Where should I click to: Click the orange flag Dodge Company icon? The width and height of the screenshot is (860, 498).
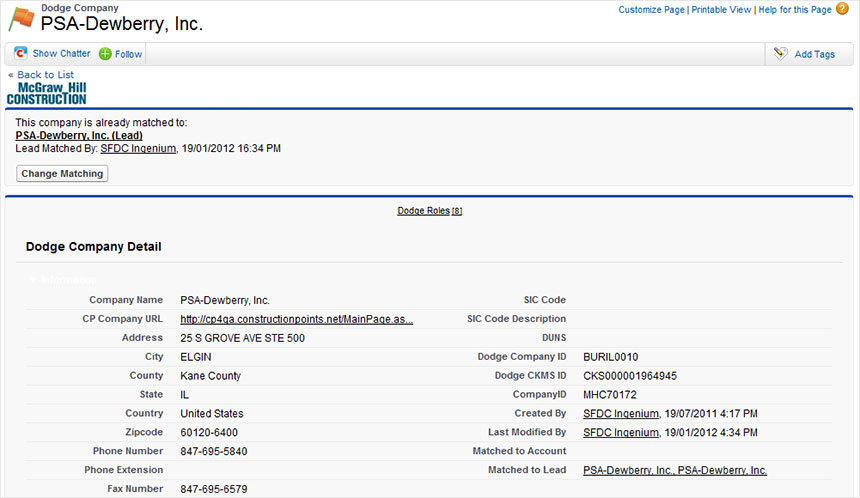[x=21, y=19]
